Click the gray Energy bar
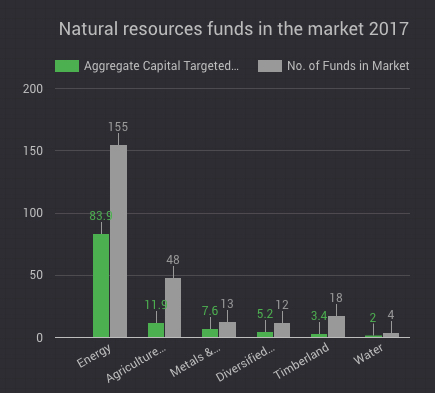 (x=119, y=241)
